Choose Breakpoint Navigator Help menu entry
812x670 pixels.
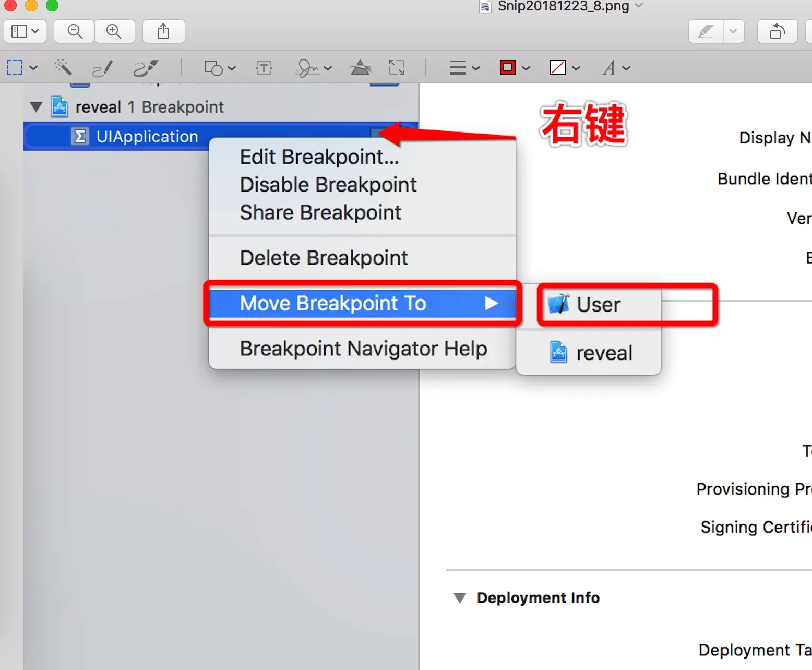click(x=363, y=349)
